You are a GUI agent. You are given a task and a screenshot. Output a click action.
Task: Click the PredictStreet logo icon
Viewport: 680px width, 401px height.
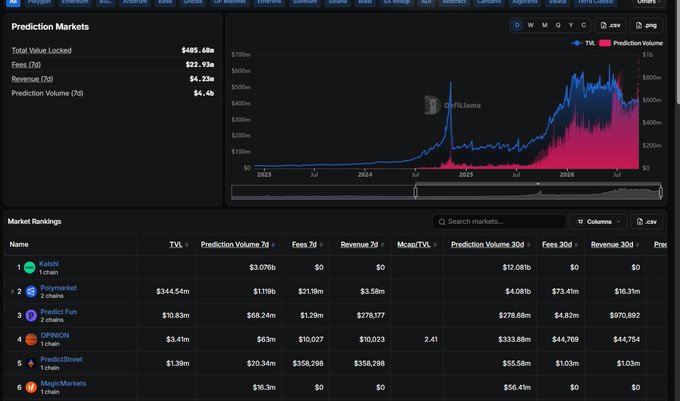(31, 363)
